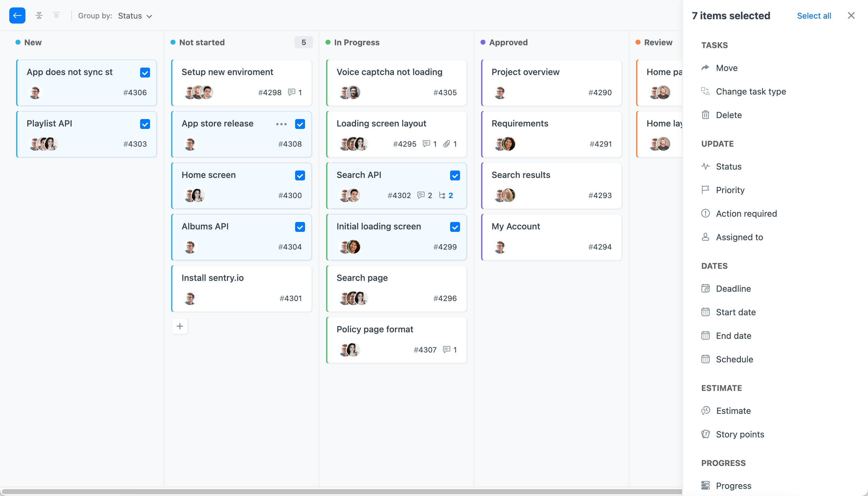Click the avatars on Requirements card
The height and width of the screenshot is (496, 868).
[504, 144]
